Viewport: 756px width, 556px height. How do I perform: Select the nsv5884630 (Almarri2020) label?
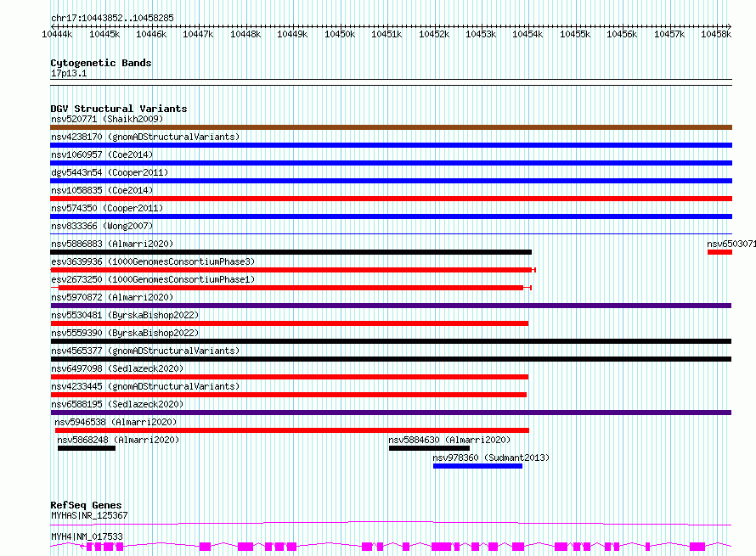pyautogui.click(x=449, y=440)
